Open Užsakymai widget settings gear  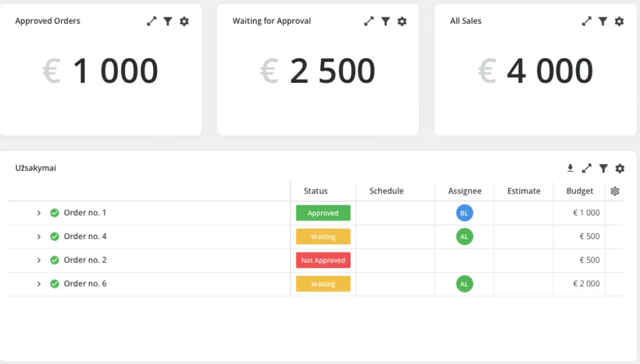(x=620, y=168)
